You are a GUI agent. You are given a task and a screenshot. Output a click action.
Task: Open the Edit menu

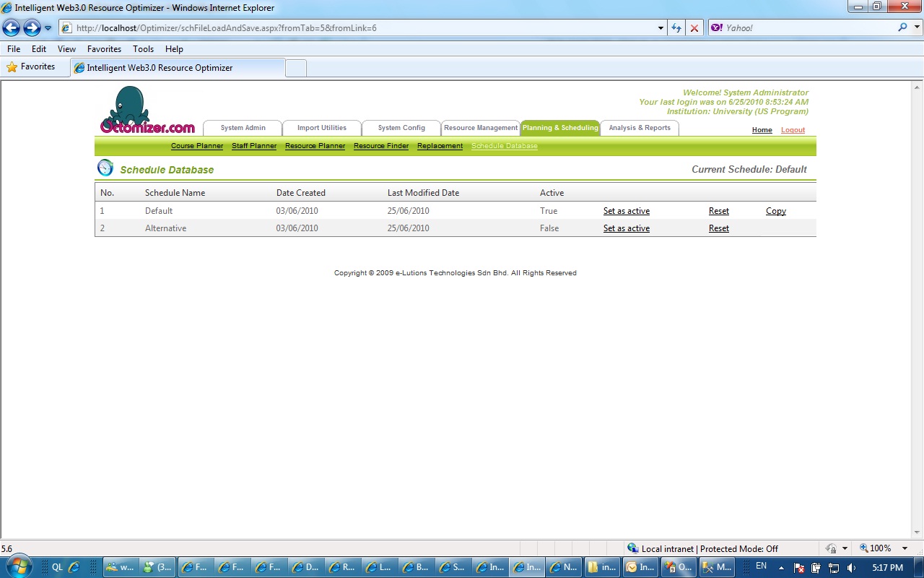point(39,49)
